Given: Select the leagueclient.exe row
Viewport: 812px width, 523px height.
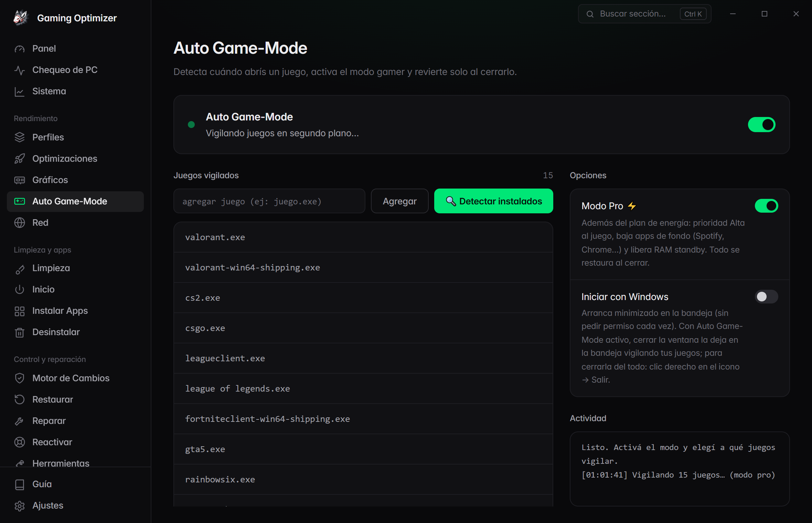Looking at the screenshot, I should (363, 359).
